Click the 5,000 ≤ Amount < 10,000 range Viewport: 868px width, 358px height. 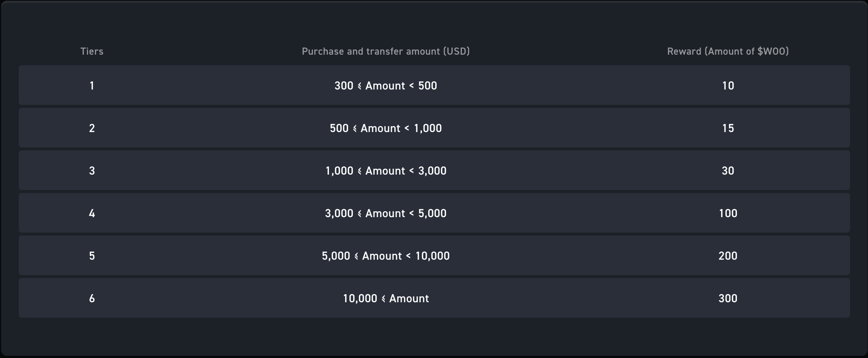point(386,256)
